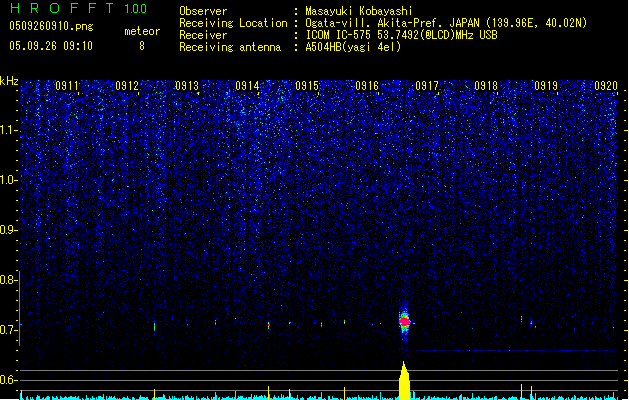Screen dimensions: 629x400
Task: Click the 0.8 kHz axis label
Action: click(8, 280)
